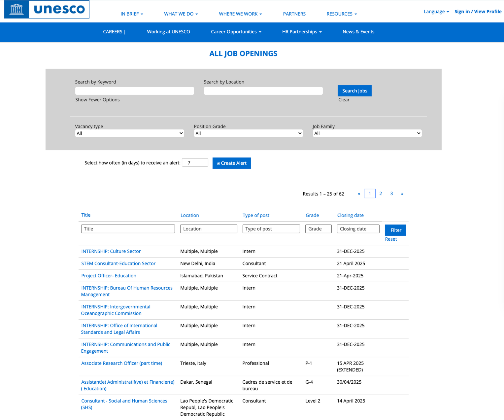
Task: Expand WHERE WE WORK menu
Action: (240, 14)
